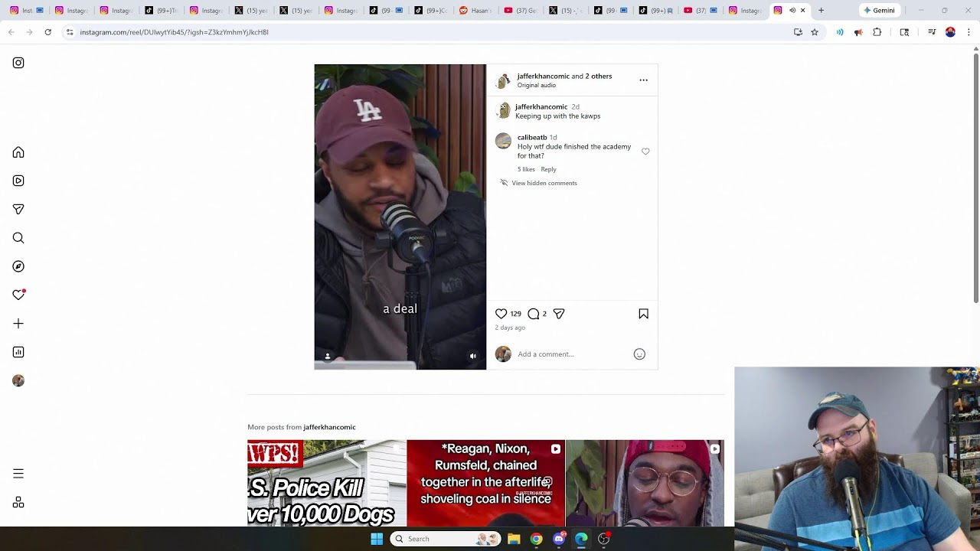Bookmark this page with the star icon

tap(815, 32)
